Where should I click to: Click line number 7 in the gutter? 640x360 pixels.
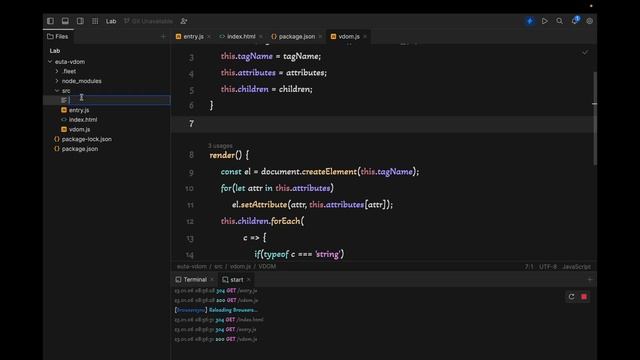tap(191, 124)
